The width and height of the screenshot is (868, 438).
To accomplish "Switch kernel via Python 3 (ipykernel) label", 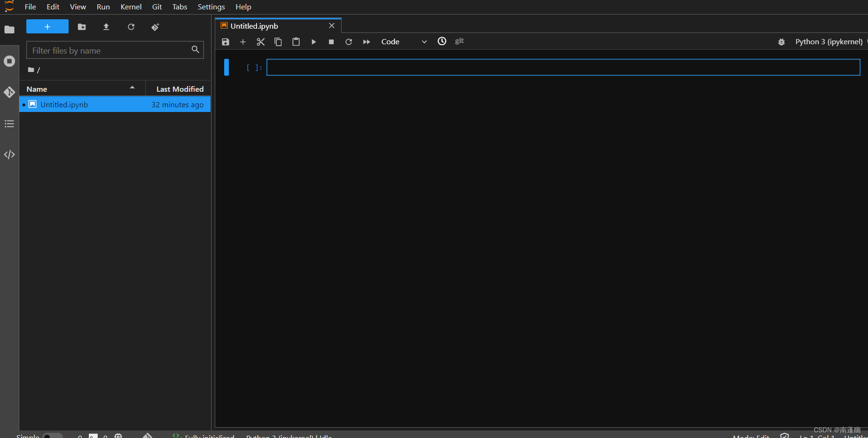I will 829,42.
